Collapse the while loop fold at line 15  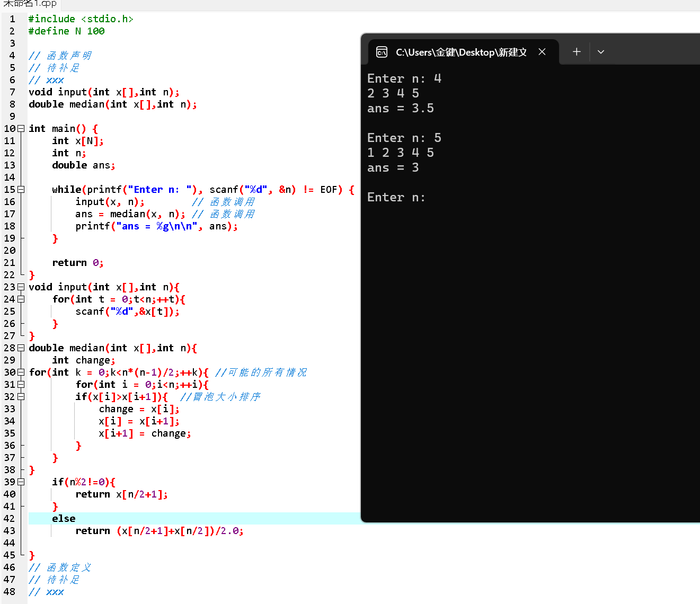pos(21,190)
